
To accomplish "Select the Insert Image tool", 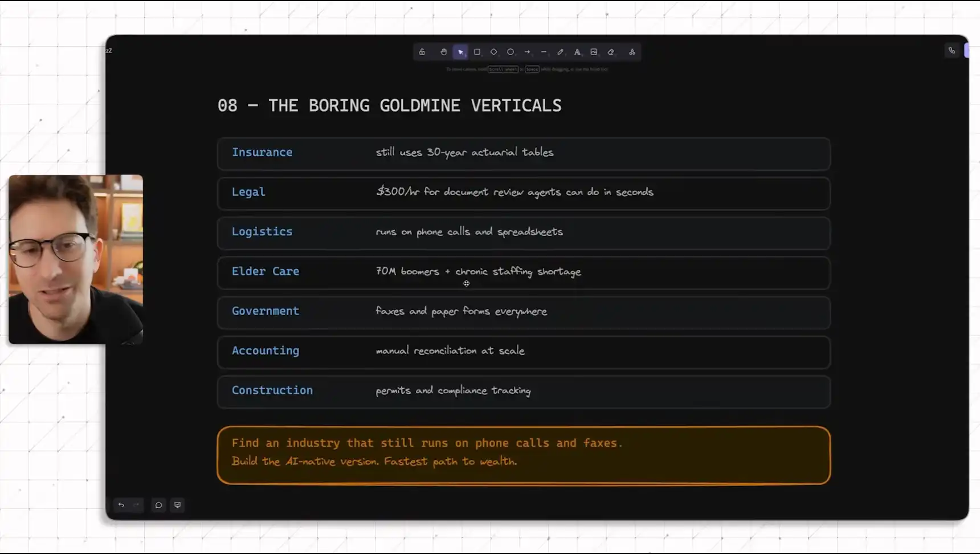I will click(x=594, y=52).
